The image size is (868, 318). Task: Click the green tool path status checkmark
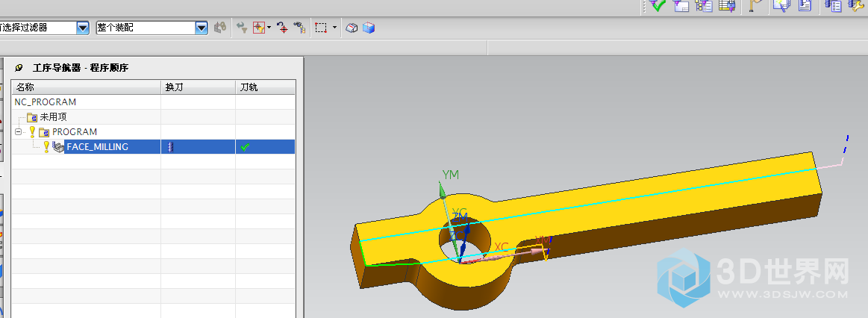click(x=245, y=147)
